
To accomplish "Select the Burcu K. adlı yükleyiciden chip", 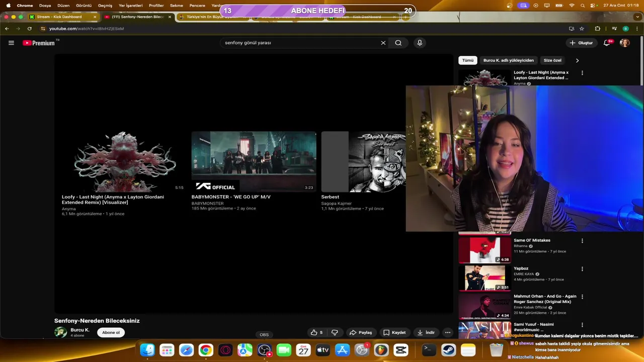I will [509, 60].
